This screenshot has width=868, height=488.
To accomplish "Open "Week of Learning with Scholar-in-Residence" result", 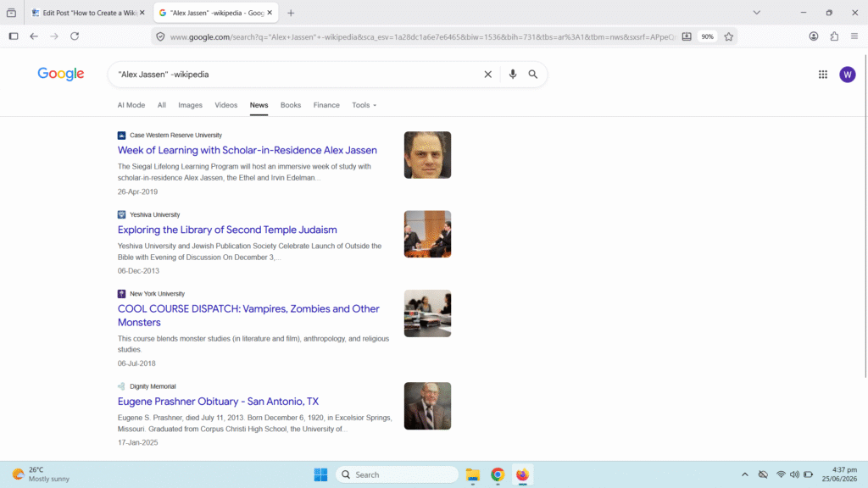I will 247,150.
